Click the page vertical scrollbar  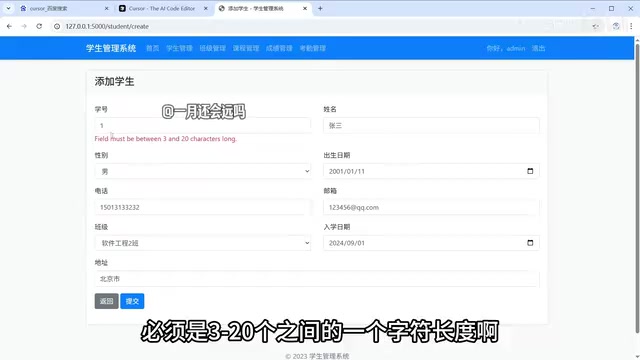[x=637, y=188]
